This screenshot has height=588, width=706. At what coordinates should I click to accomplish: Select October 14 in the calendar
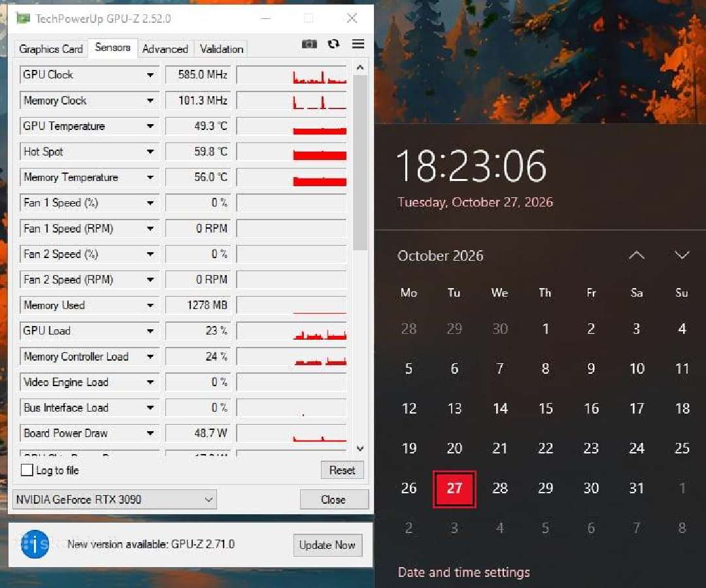500,408
